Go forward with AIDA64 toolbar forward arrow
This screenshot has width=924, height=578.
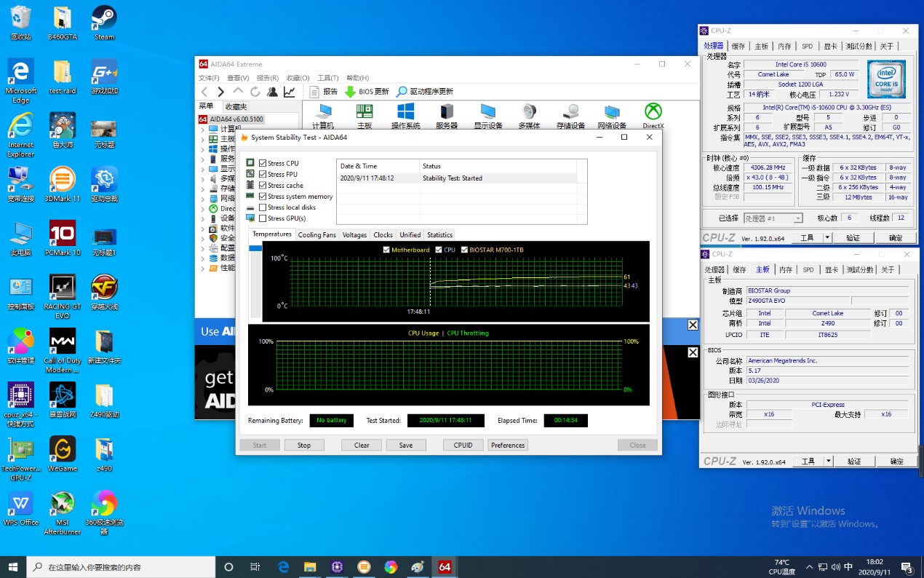click(221, 92)
